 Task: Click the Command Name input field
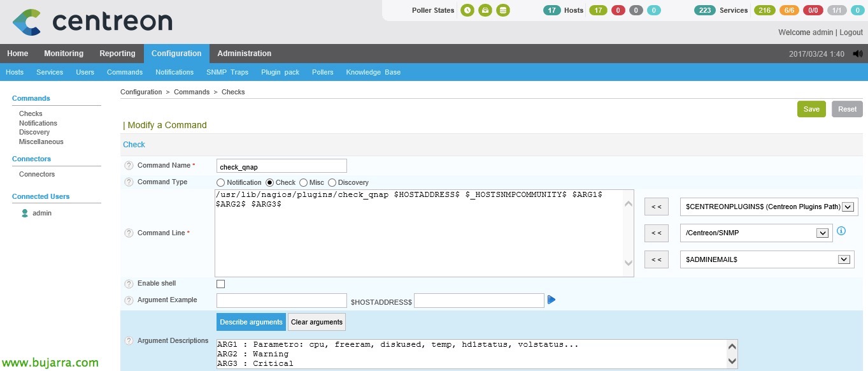(x=281, y=166)
